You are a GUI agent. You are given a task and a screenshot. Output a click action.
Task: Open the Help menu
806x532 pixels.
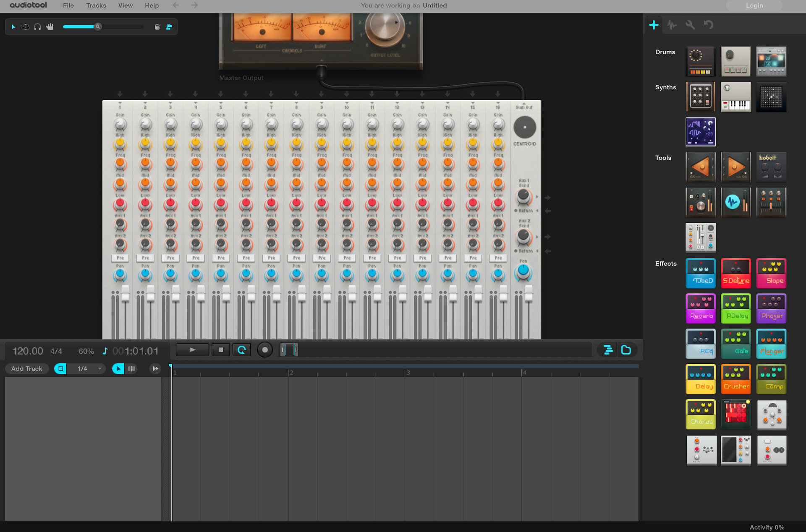coord(152,5)
